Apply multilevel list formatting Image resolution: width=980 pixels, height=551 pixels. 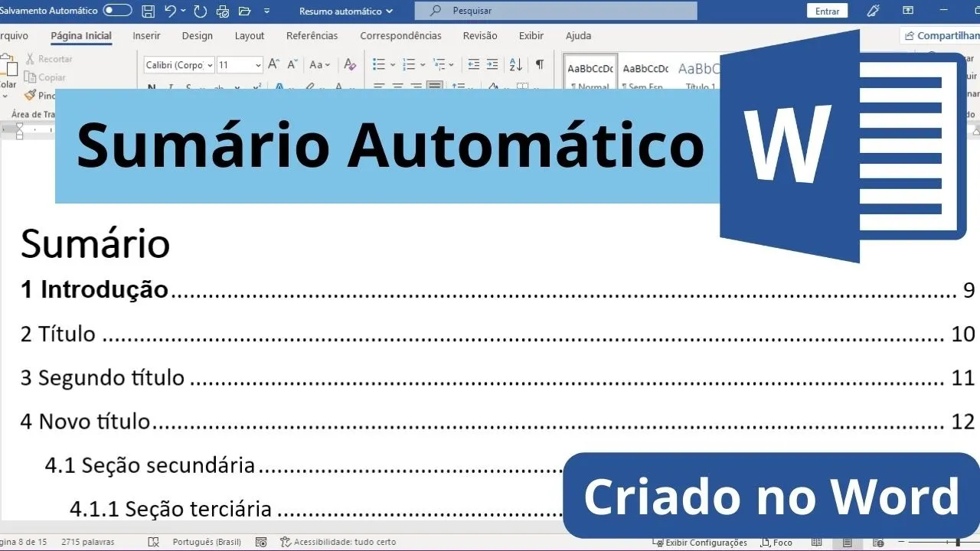point(439,65)
